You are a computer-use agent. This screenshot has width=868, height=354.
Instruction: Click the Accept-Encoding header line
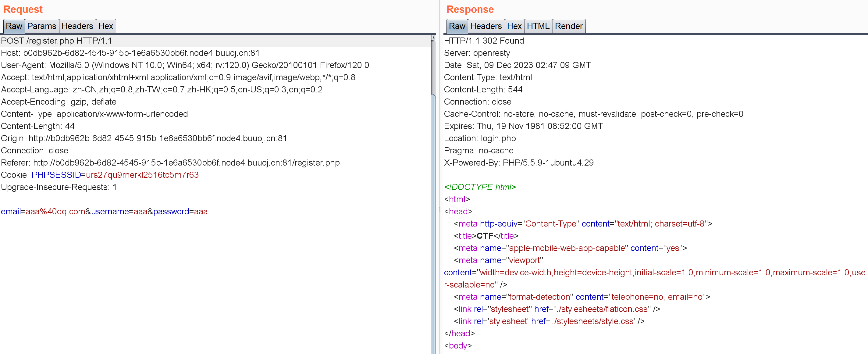[59, 102]
